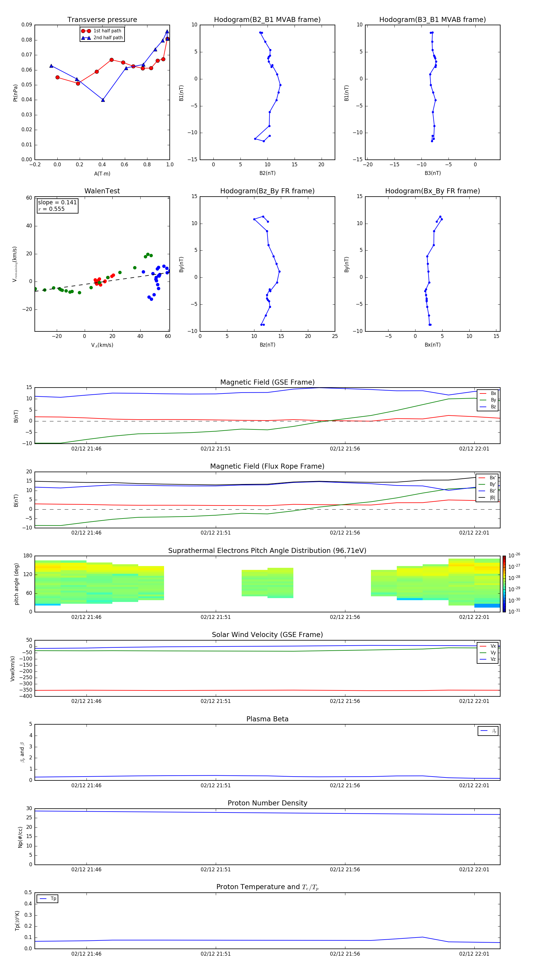Click the "Vsw(km/s)" axis label

12,668
